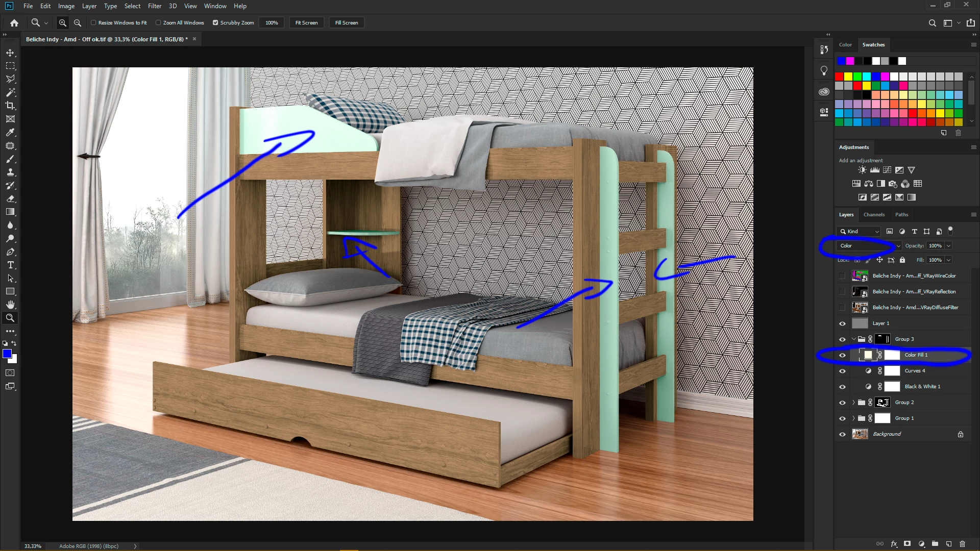Hide the Background layer
980x551 pixels.
(842, 434)
